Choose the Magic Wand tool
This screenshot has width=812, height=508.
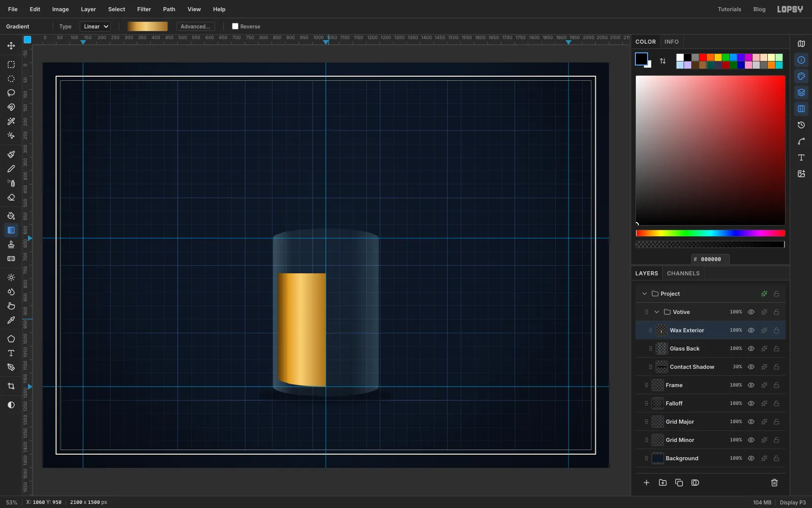click(11, 121)
